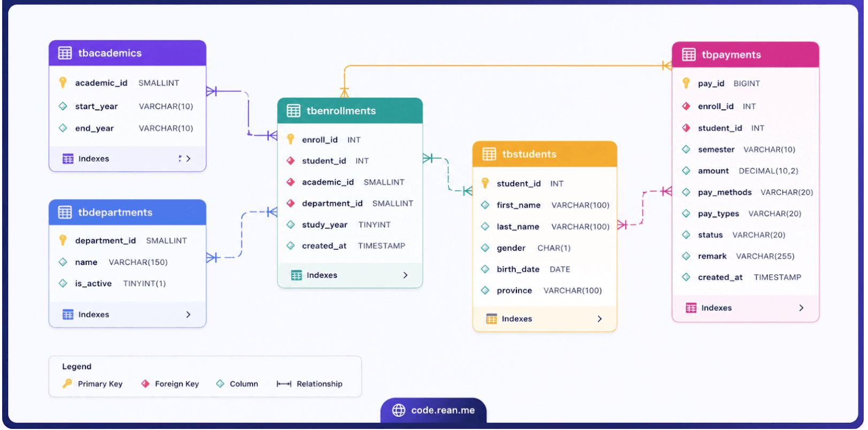The image size is (868, 430).
Task: Click the enroll_id primary key icon in tbenrollments
Action: pos(291,139)
